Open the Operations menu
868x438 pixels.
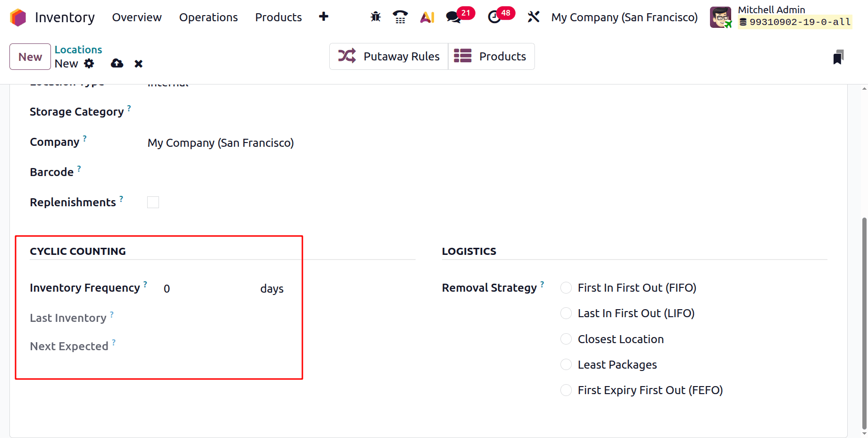pyautogui.click(x=208, y=17)
